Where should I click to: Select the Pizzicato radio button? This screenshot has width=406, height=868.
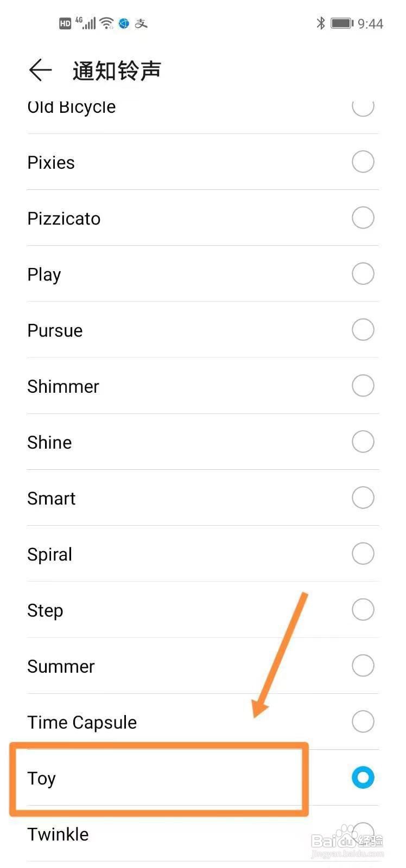[363, 218]
